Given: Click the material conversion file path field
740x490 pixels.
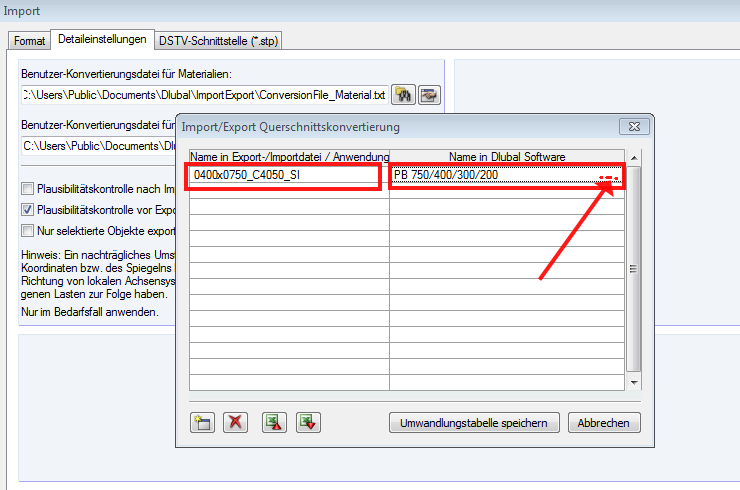Looking at the screenshot, I should (204, 95).
